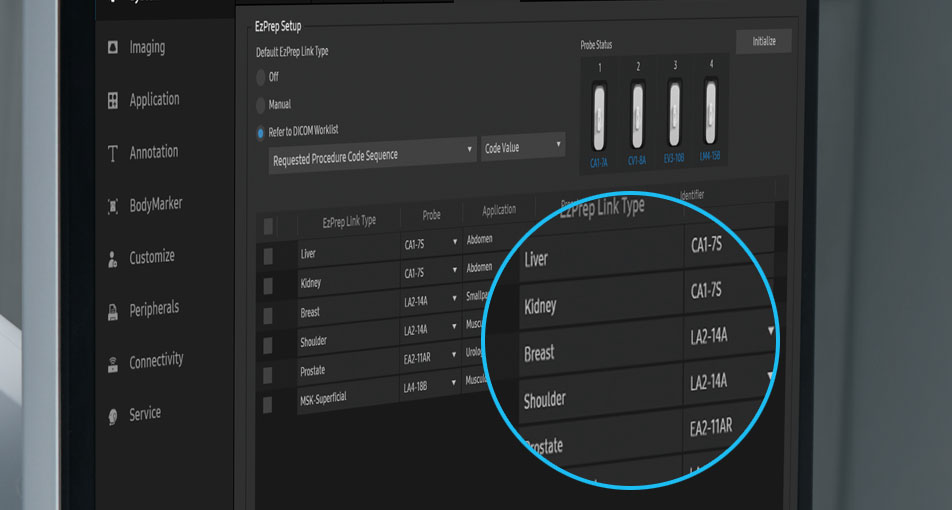
Task: Select probe port 4 LA4-18B
Action: (x=710, y=112)
